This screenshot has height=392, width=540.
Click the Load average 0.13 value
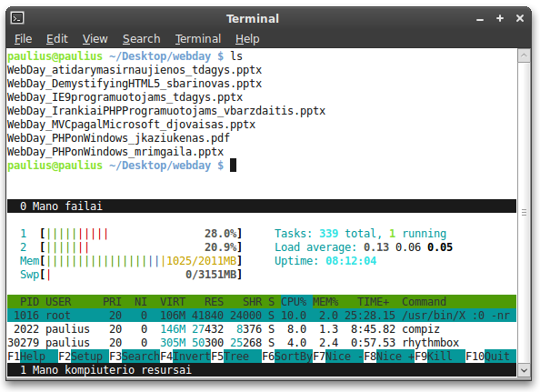coord(376,247)
